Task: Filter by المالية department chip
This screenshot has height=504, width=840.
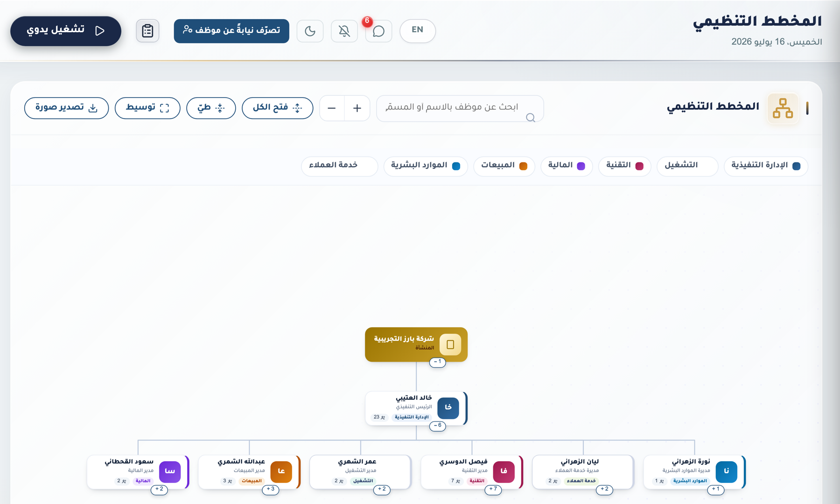Action: click(x=567, y=166)
